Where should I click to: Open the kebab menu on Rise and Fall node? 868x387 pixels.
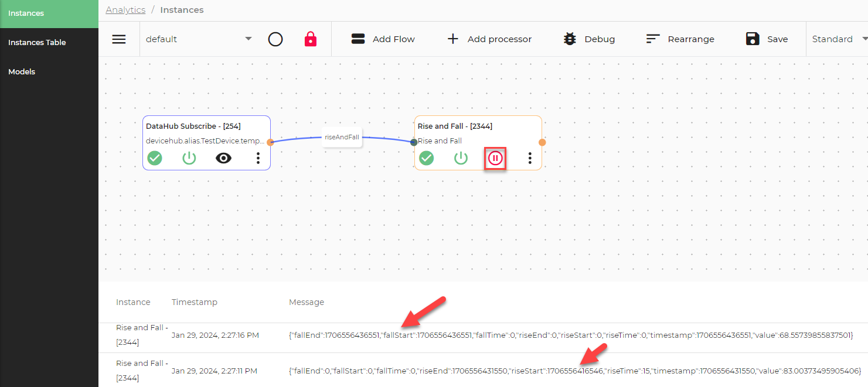tap(530, 158)
